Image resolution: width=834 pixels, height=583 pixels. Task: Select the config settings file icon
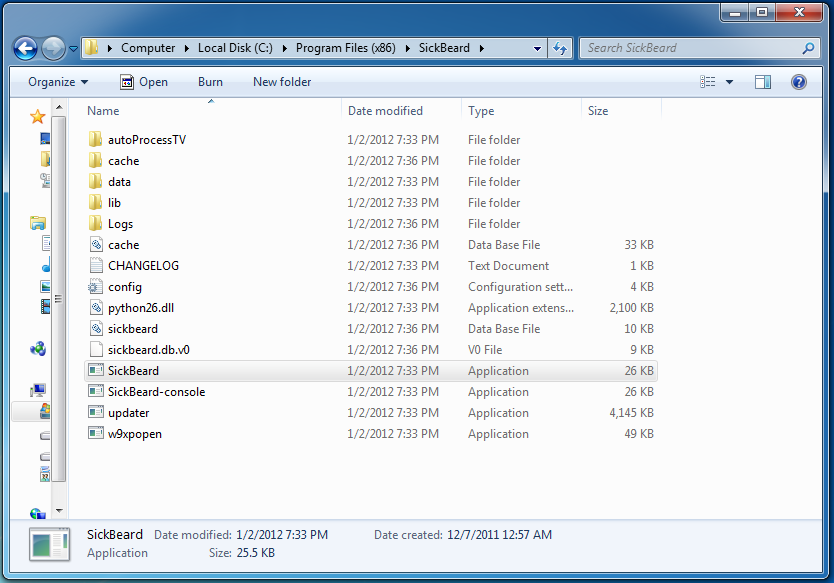(96, 286)
